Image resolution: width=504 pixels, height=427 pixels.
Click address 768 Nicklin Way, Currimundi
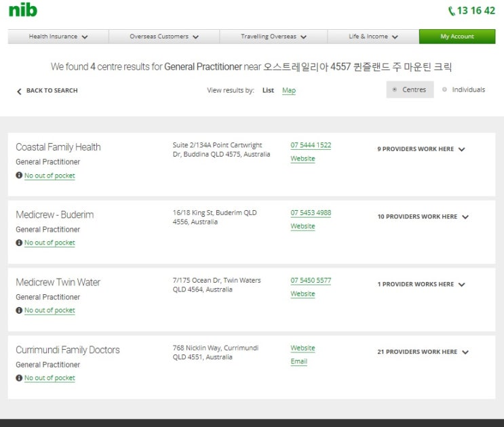(x=215, y=352)
